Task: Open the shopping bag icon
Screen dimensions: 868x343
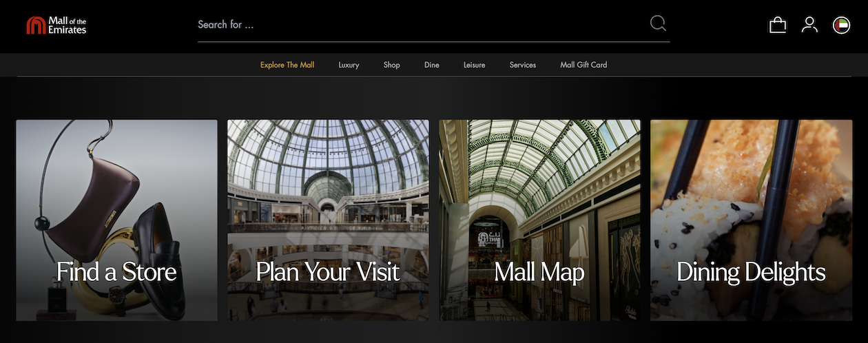Action: (x=777, y=25)
